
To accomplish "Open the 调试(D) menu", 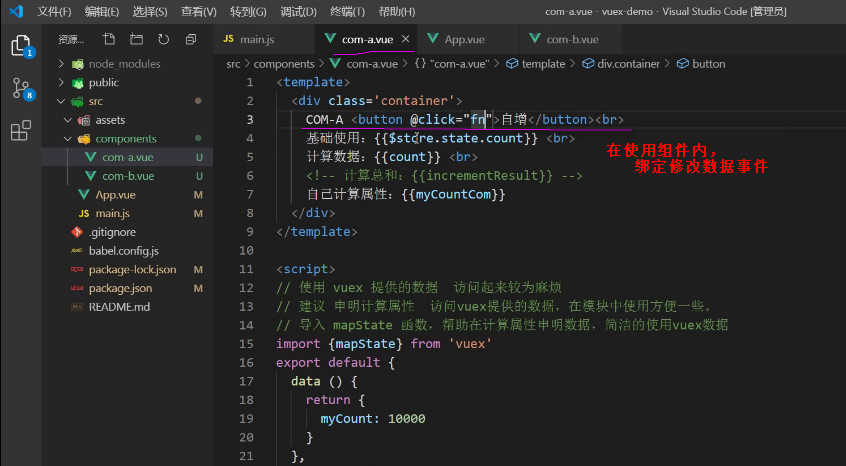I will 298,11.
